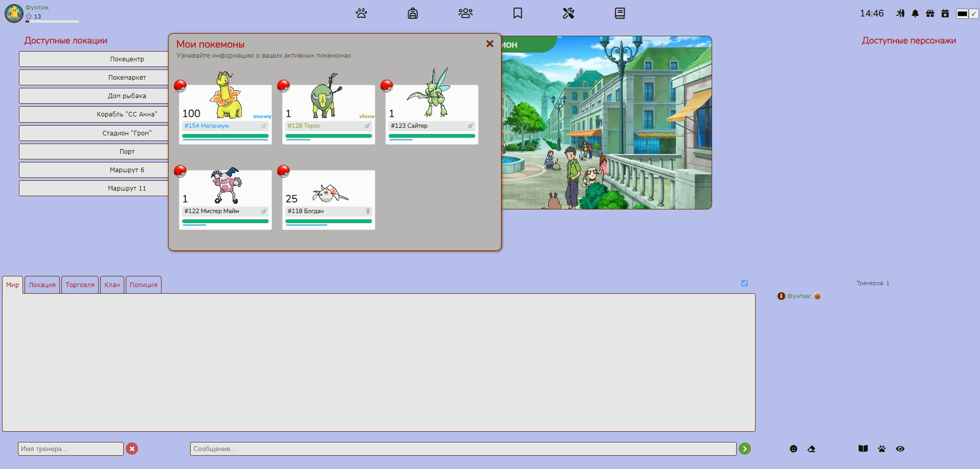This screenshot has width=980, height=469.
Task: Select the Меганиум sprite image
Action: tap(226, 95)
